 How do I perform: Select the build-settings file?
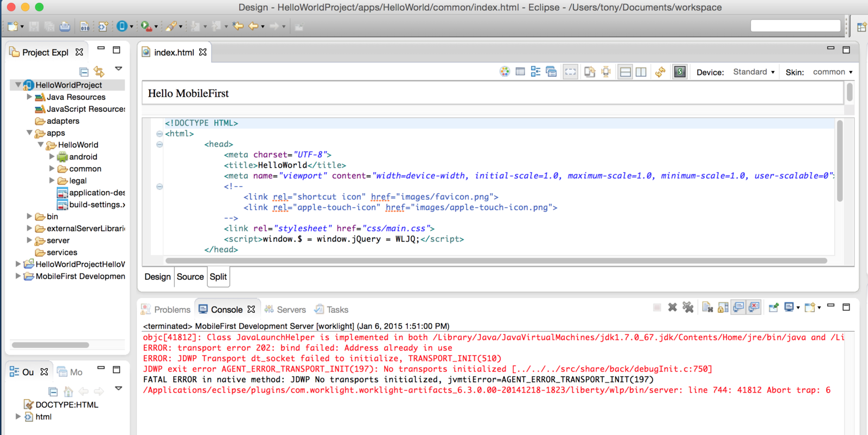(91, 204)
